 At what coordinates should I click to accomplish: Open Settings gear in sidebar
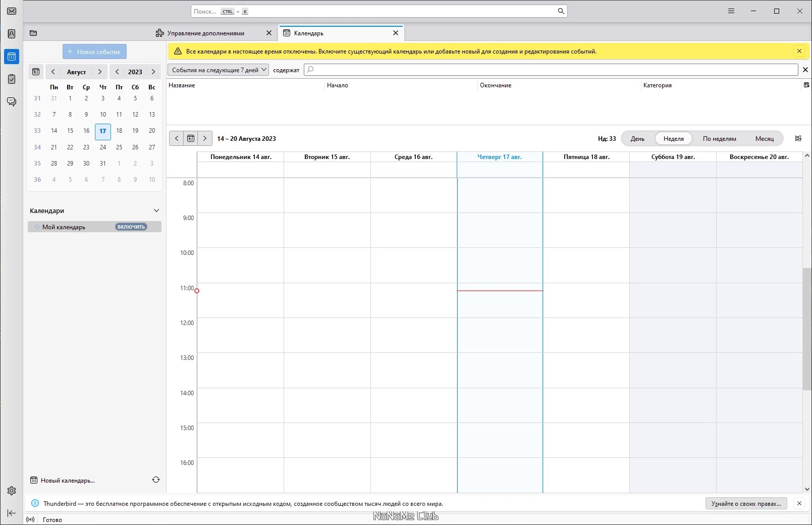pyautogui.click(x=12, y=491)
